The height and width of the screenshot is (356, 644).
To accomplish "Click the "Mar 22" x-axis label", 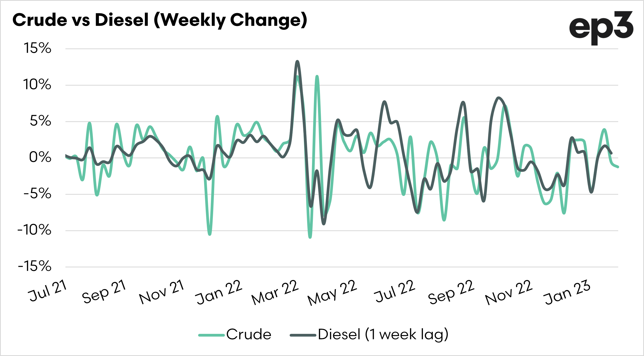I will click(x=275, y=292).
